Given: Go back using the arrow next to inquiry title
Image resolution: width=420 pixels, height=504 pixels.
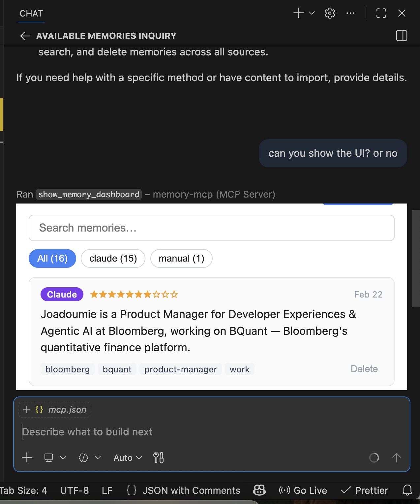Looking at the screenshot, I should [24, 36].
